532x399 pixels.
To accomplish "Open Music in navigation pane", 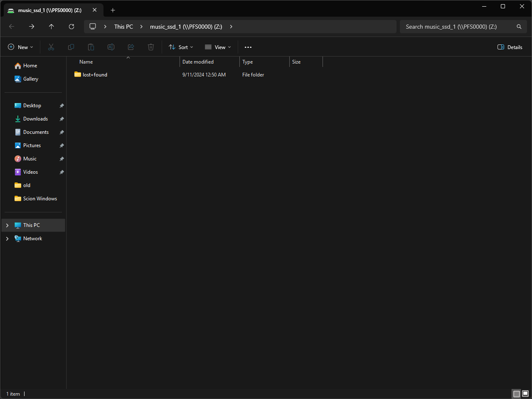I will point(30,159).
